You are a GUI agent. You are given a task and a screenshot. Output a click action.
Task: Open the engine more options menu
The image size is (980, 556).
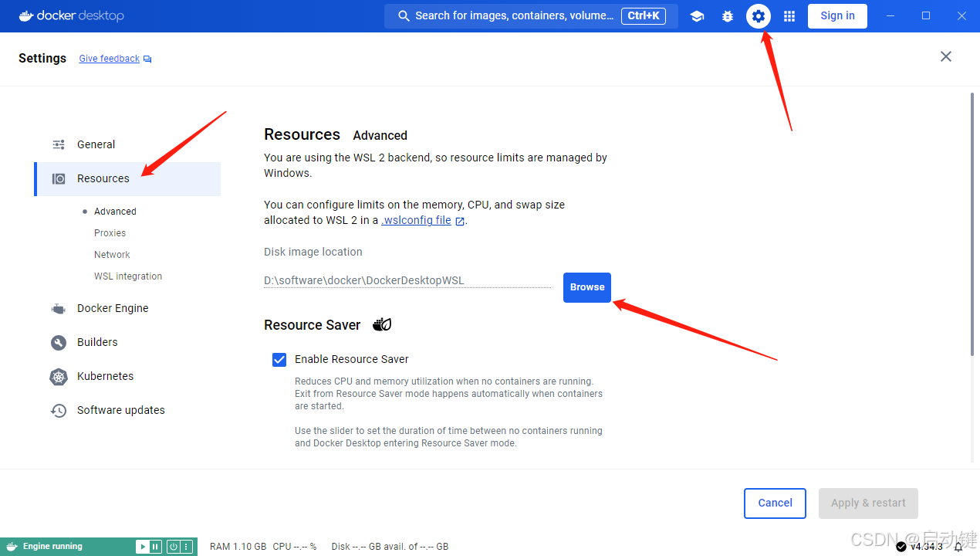pos(186,547)
